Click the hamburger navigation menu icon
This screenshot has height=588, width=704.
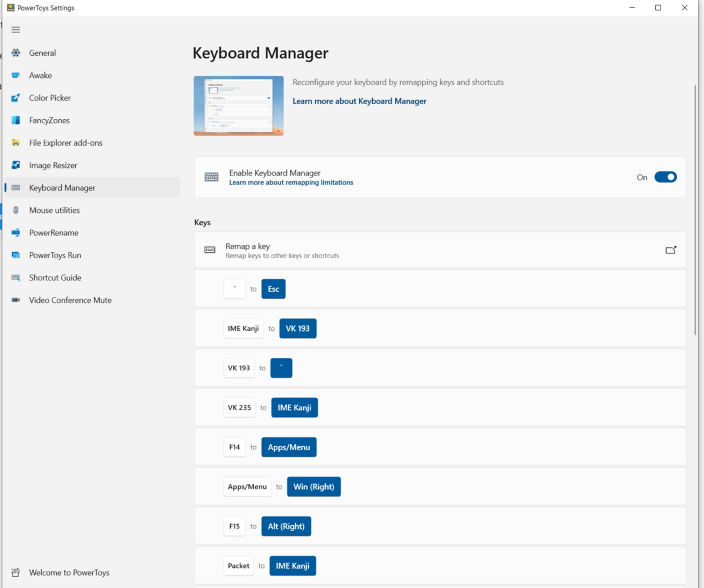click(16, 30)
